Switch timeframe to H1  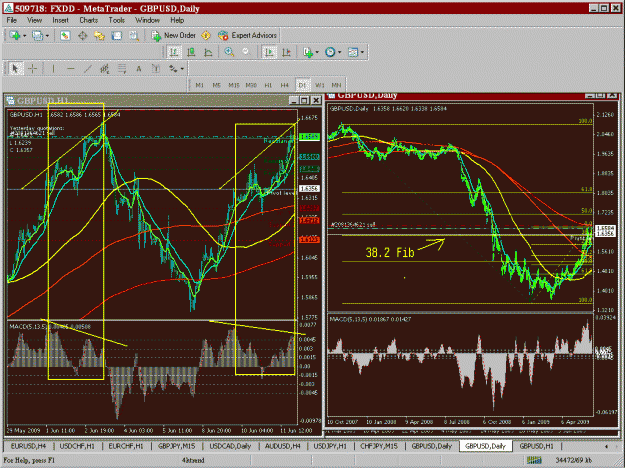click(268, 85)
